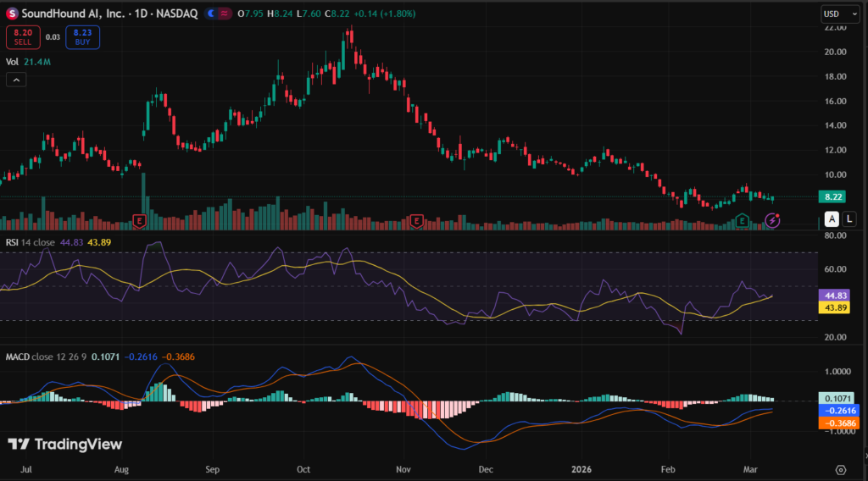
Task: Toggle log scale with the L button
Action: (850, 219)
